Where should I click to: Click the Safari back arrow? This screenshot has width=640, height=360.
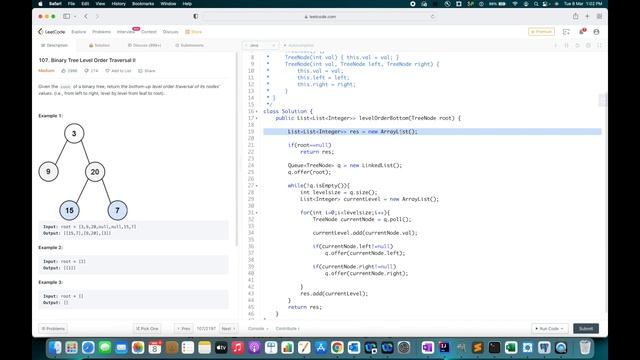(86, 16)
